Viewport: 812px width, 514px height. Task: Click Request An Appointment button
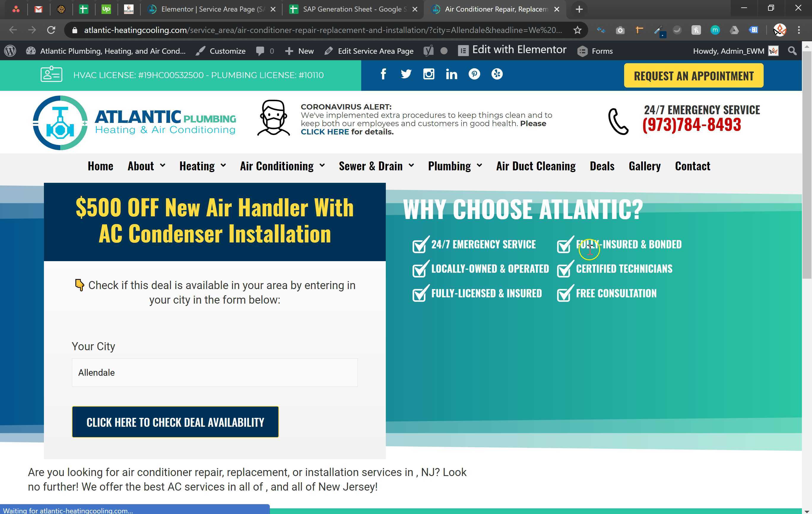click(693, 76)
